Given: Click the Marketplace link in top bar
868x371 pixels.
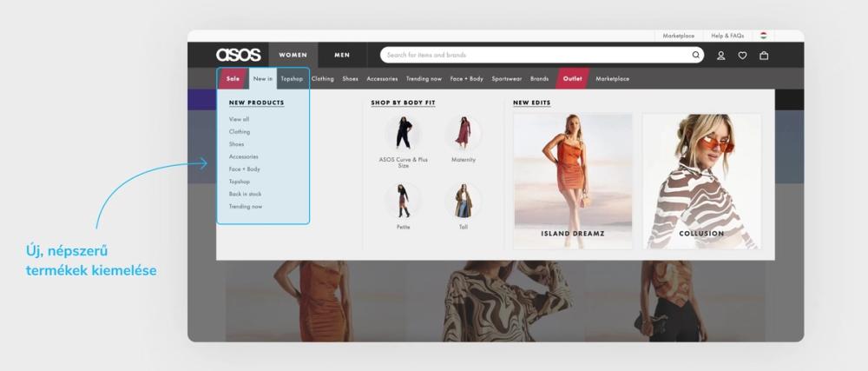Looking at the screenshot, I should [678, 36].
